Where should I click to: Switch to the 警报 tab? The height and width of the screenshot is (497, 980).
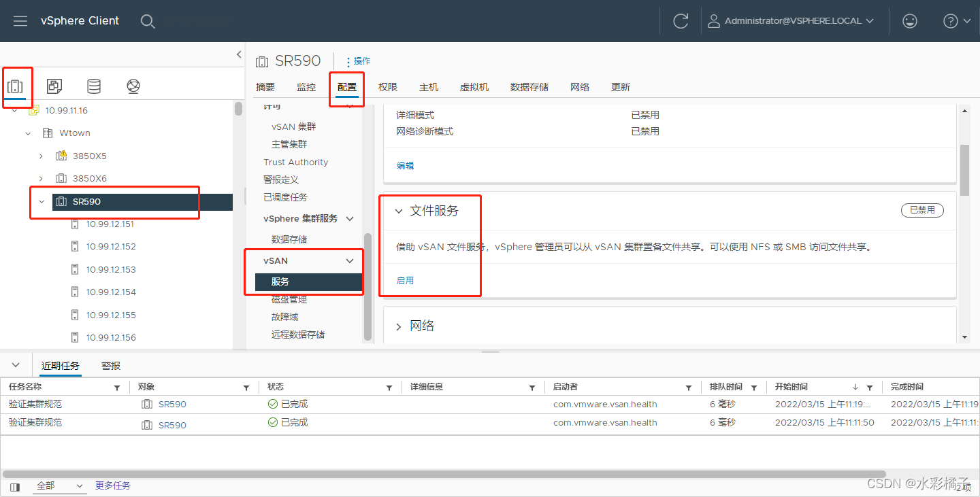tap(111, 366)
